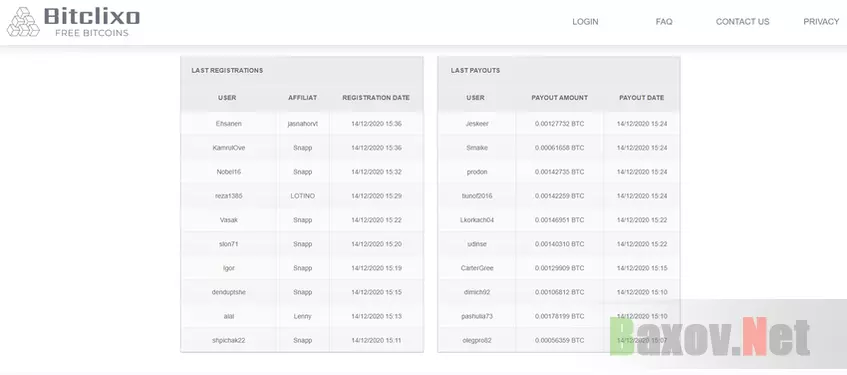This screenshot has width=847, height=375.
Task: Go to CONTACT US
Action: (x=742, y=22)
